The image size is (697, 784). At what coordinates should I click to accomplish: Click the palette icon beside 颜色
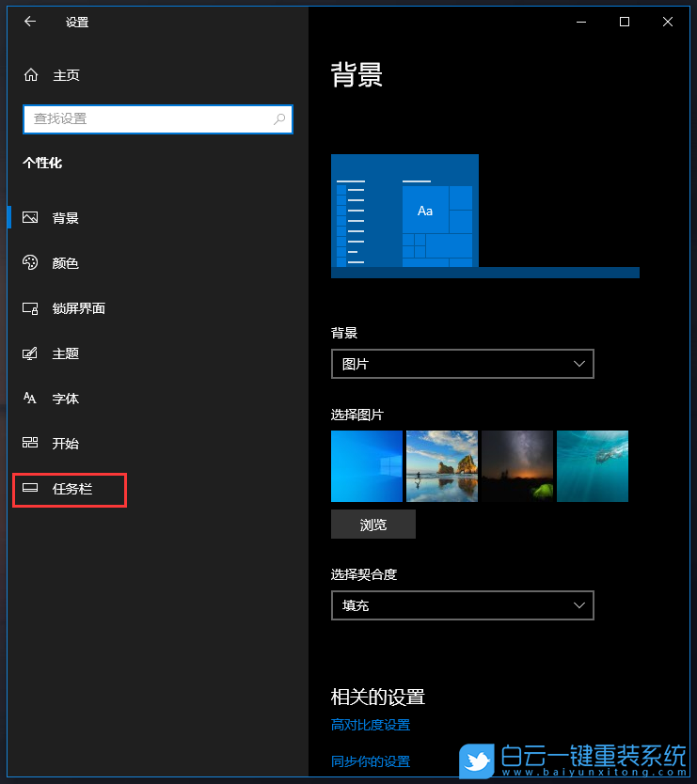coord(30,262)
